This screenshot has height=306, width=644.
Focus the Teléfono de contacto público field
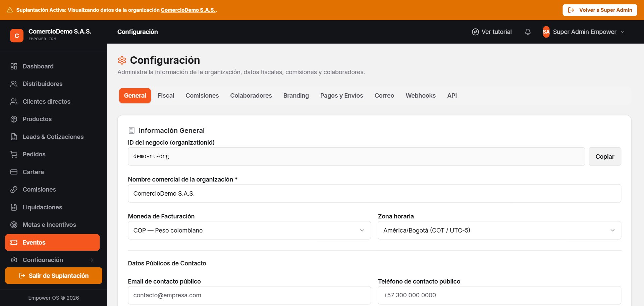499,295
